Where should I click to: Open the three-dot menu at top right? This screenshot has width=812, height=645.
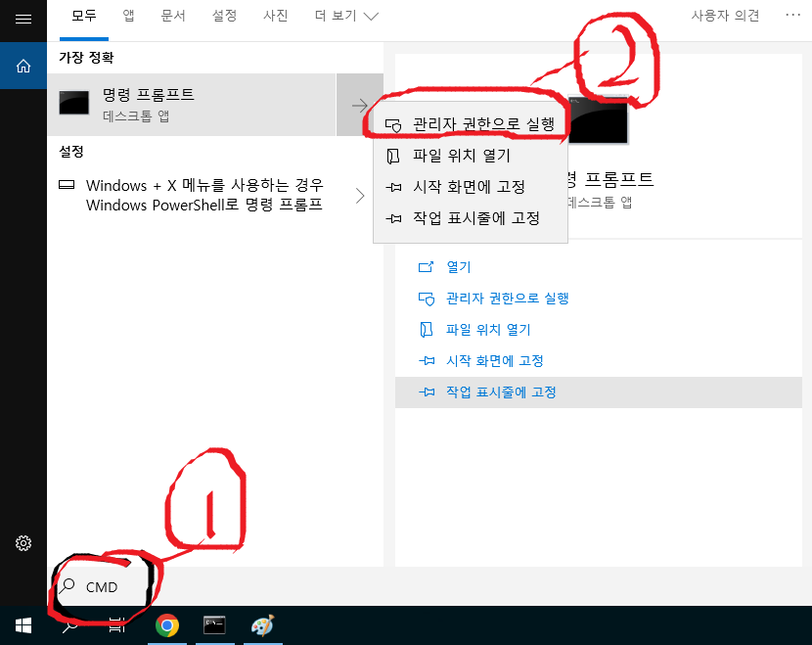pos(792,14)
